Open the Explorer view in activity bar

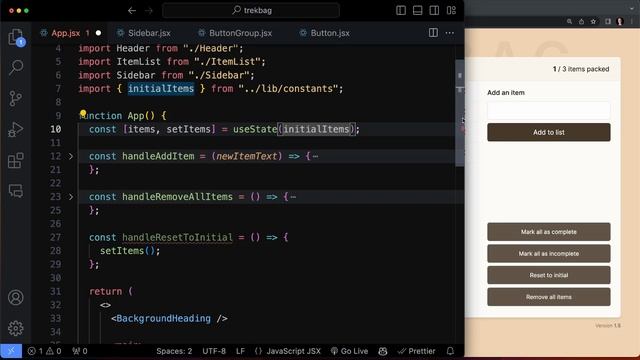click(16, 38)
